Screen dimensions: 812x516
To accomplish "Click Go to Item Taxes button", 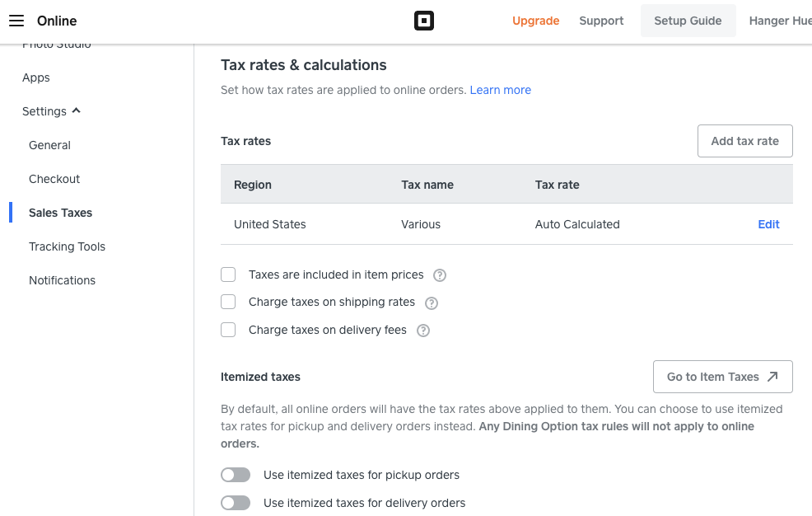I will coord(722,377).
